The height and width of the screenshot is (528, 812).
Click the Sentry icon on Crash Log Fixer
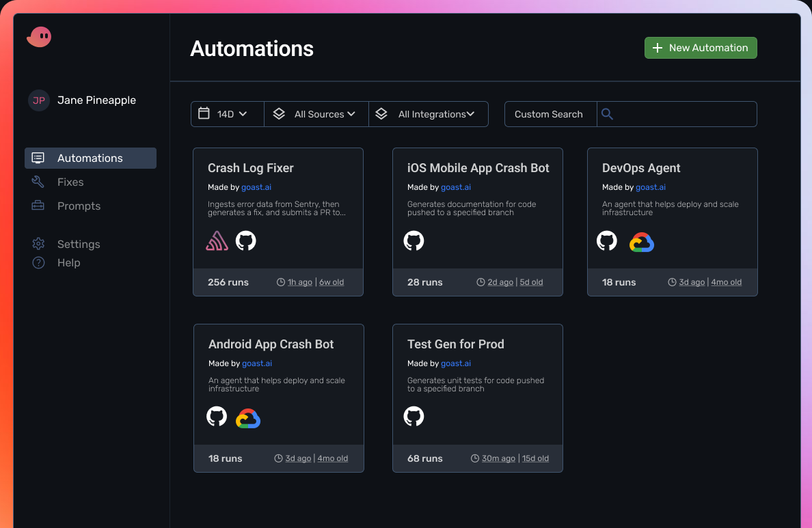click(x=217, y=240)
